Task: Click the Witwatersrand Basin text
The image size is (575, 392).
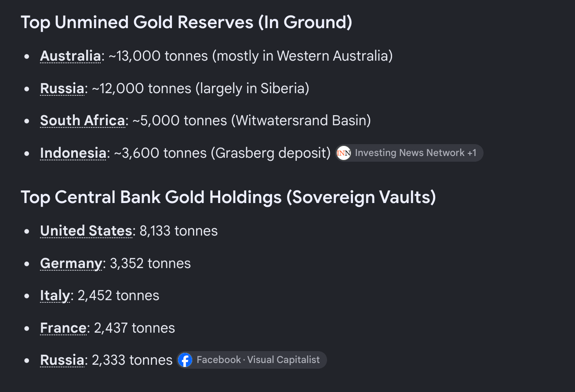Action: pyautogui.click(x=301, y=120)
